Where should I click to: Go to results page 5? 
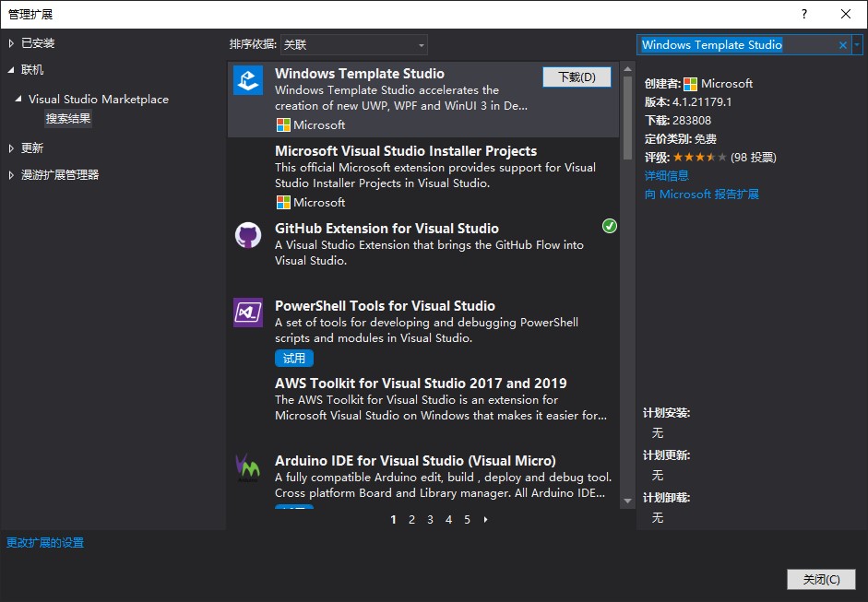point(468,520)
